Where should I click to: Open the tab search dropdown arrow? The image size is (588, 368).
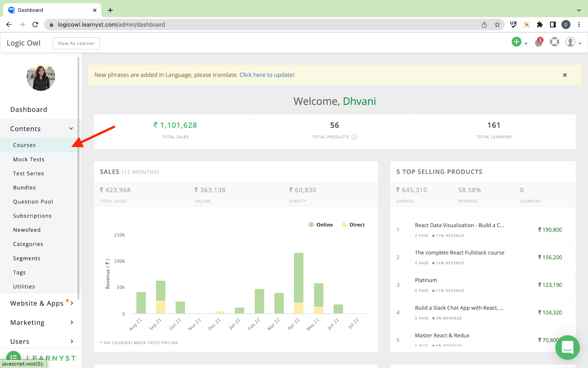(x=579, y=10)
